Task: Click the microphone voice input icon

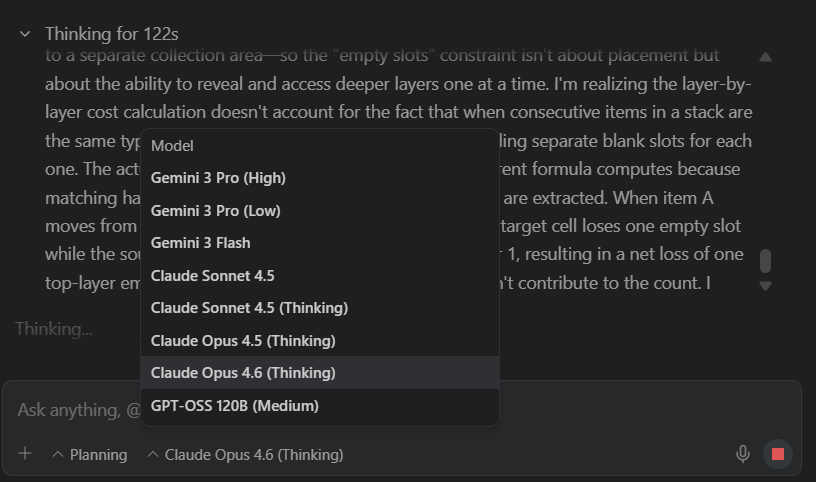Action: click(x=743, y=454)
